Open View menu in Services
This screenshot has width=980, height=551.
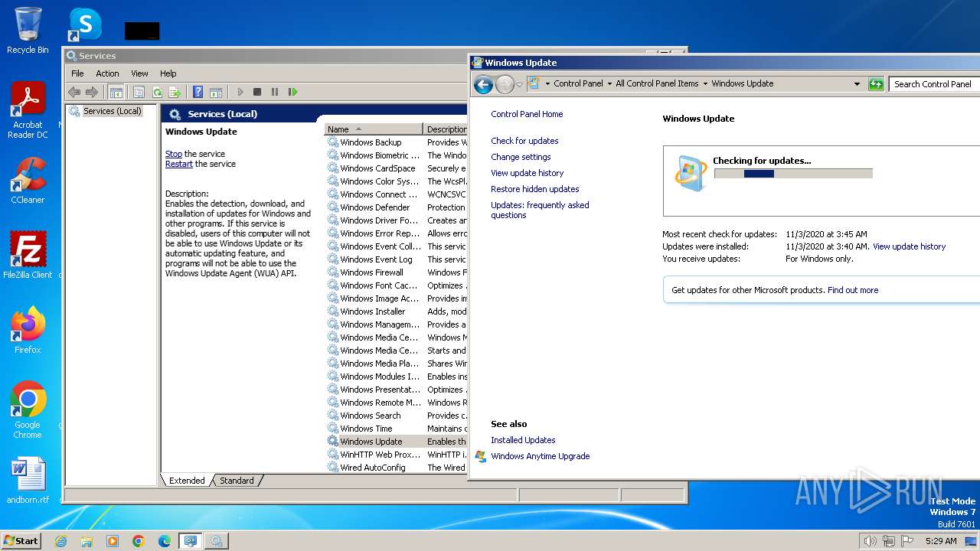tap(139, 73)
